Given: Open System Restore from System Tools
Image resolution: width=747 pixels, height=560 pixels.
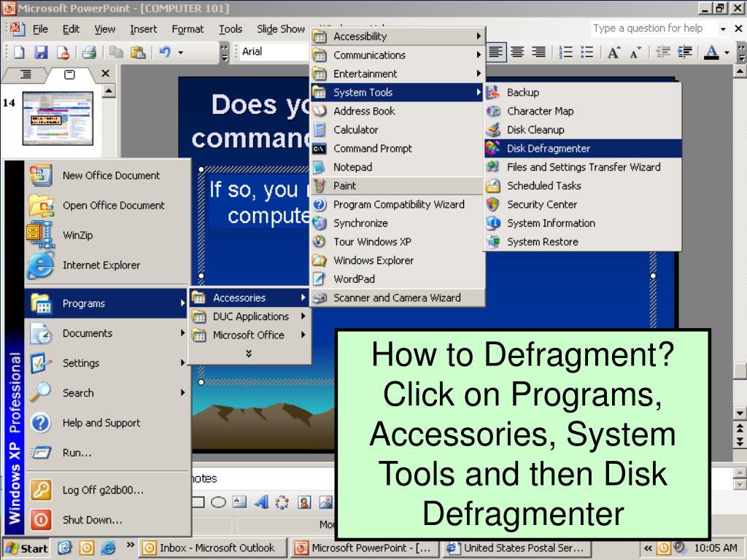Looking at the screenshot, I should [583, 242].
